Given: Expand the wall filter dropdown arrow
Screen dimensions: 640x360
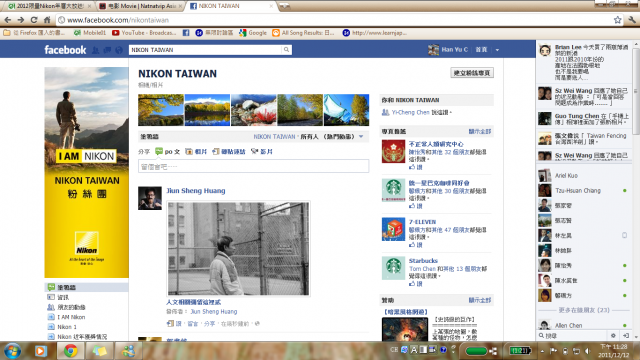Looking at the screenshot, I should coord(361,136).
